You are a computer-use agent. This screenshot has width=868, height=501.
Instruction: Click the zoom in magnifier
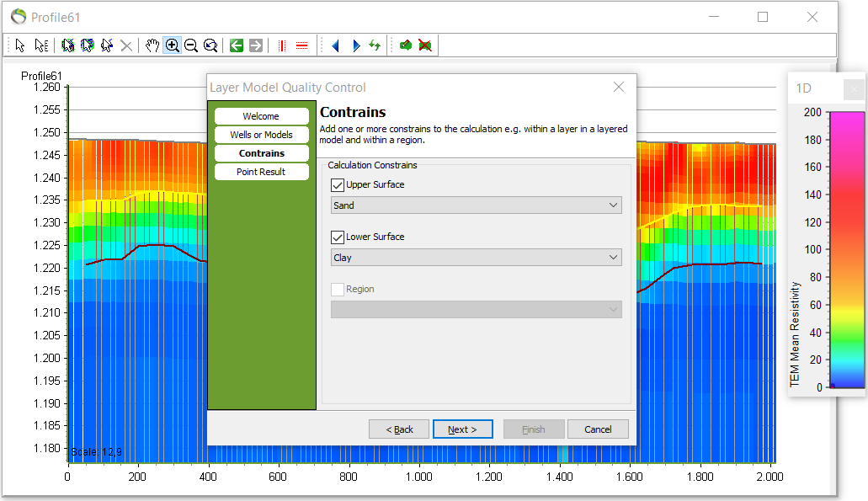click(172, 45)
